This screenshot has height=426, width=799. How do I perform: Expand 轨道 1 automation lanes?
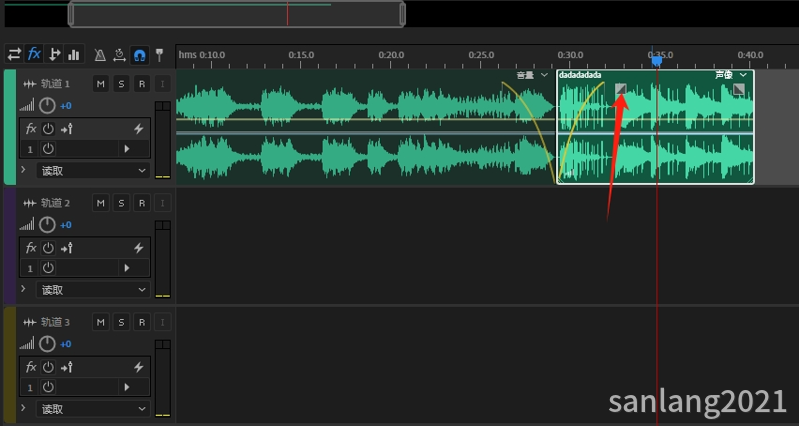point(23,169)
